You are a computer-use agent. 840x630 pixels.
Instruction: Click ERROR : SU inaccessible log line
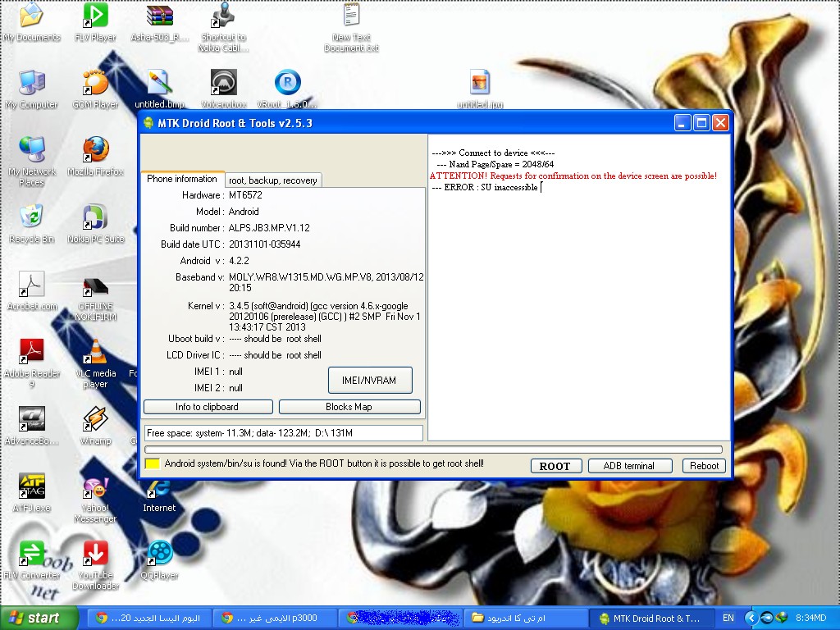click(485, 187)
